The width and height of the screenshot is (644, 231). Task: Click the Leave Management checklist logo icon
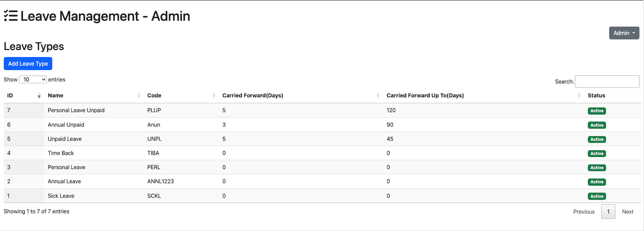click(11, 16)
